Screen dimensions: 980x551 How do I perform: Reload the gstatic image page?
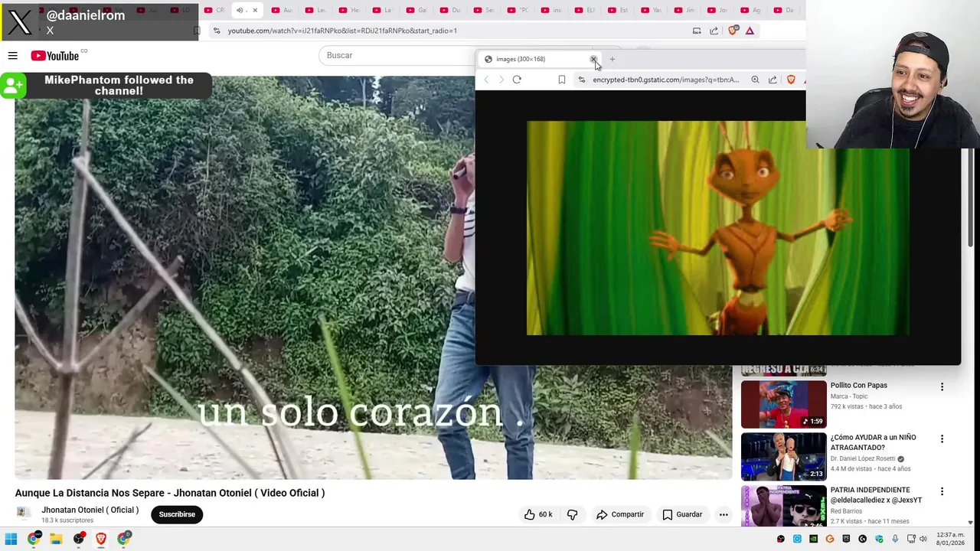click(517, 80)
